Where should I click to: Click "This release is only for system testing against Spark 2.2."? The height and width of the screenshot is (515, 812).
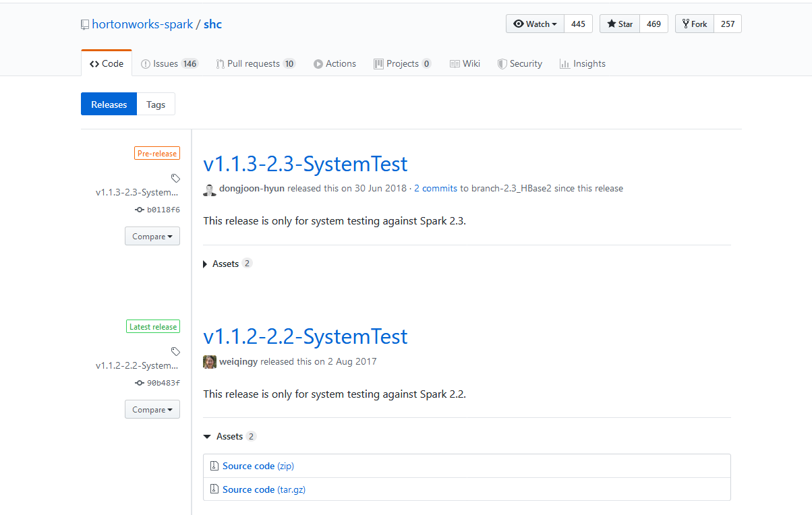tap(335, 394)
